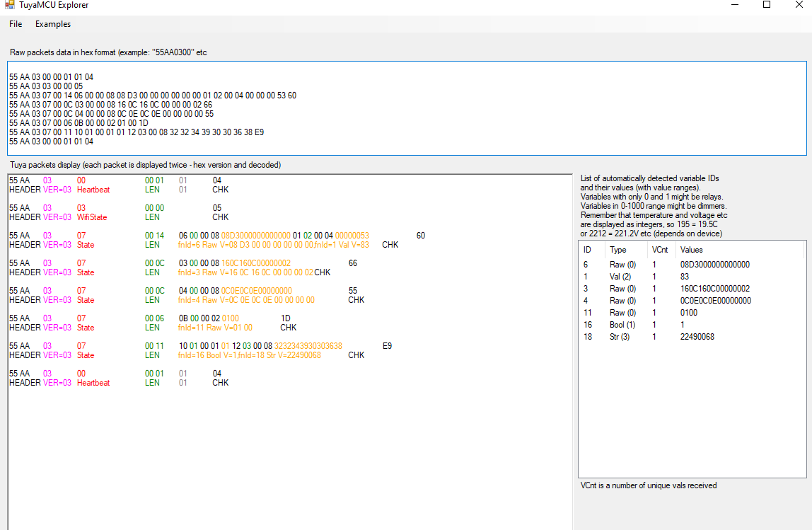Click ID '11' in the variable list
Viewport: 812px width, 530px height.
coord(587,312)
